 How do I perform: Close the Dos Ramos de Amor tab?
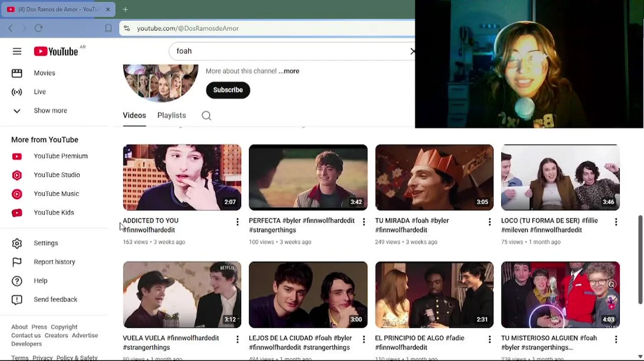(107, 10)
